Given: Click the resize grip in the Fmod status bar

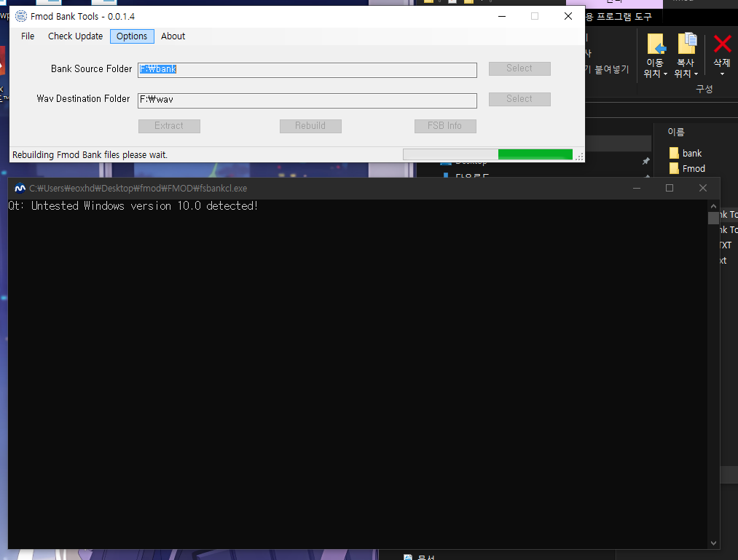Looking at the screenshot, I should pyautogui.click(x=579, y=157).
